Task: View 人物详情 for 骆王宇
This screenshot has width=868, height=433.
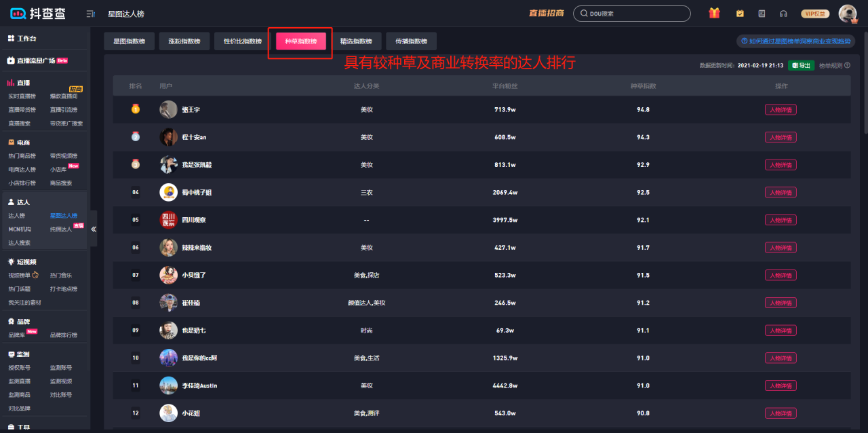Action: pos(781,109)
